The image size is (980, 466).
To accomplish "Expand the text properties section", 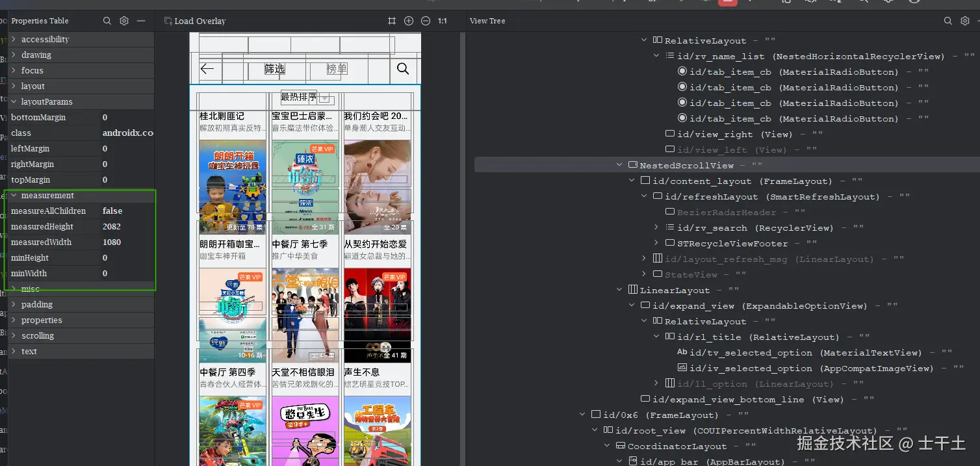I will coord(14,352).
